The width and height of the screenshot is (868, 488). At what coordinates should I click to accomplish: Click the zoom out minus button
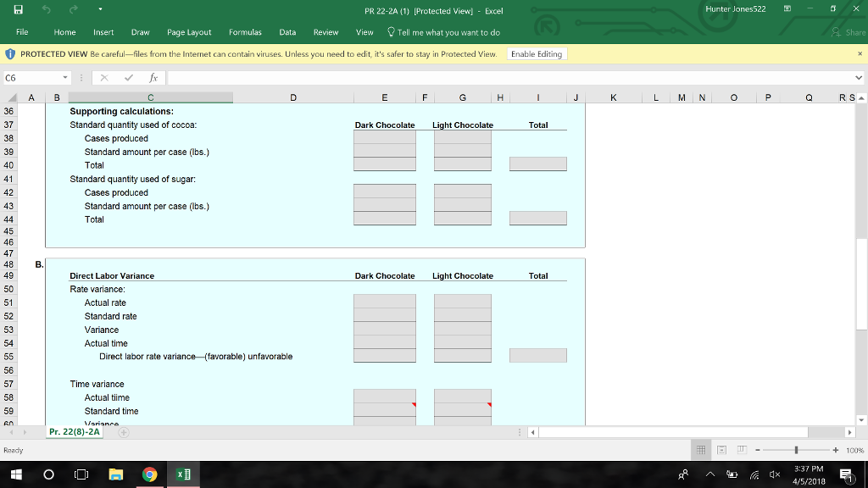point(758,450)
